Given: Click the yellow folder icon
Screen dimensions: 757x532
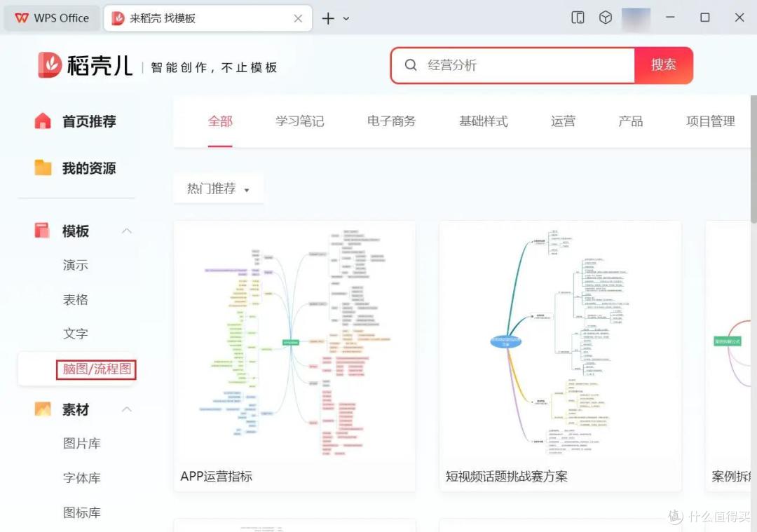Looking at the screenshot, I should 43,168.
